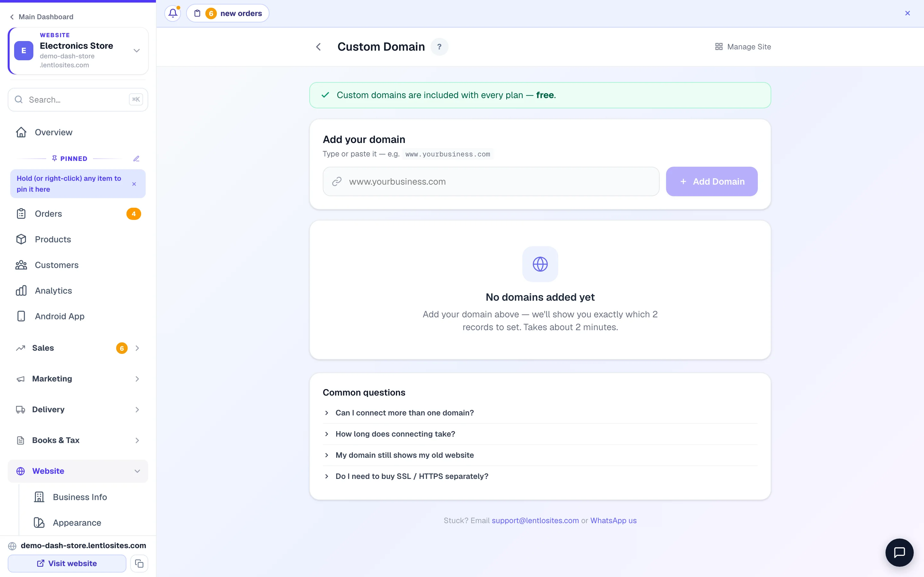
Task: Click the support@lentlosites.com email link
Action: point(535,521)
